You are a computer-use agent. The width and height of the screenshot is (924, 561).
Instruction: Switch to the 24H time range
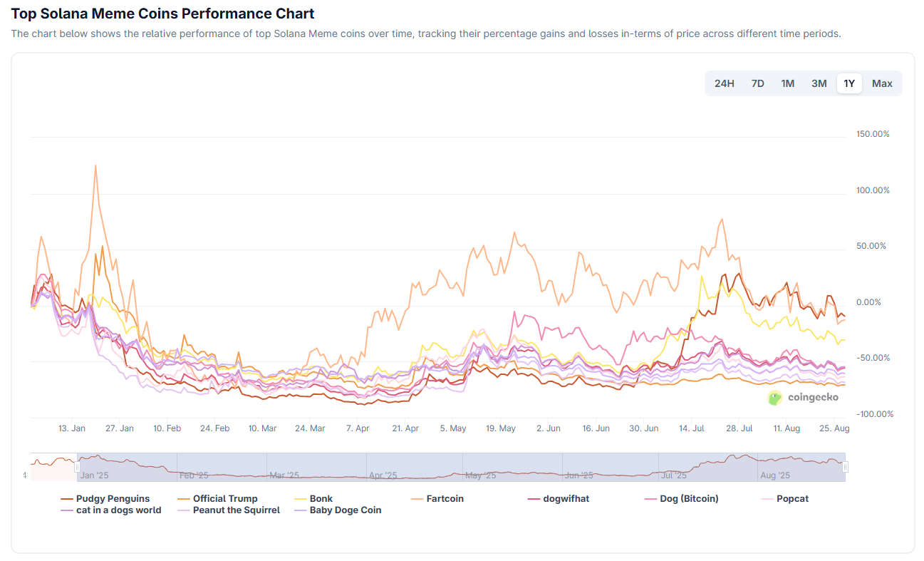tap(724, 83)
